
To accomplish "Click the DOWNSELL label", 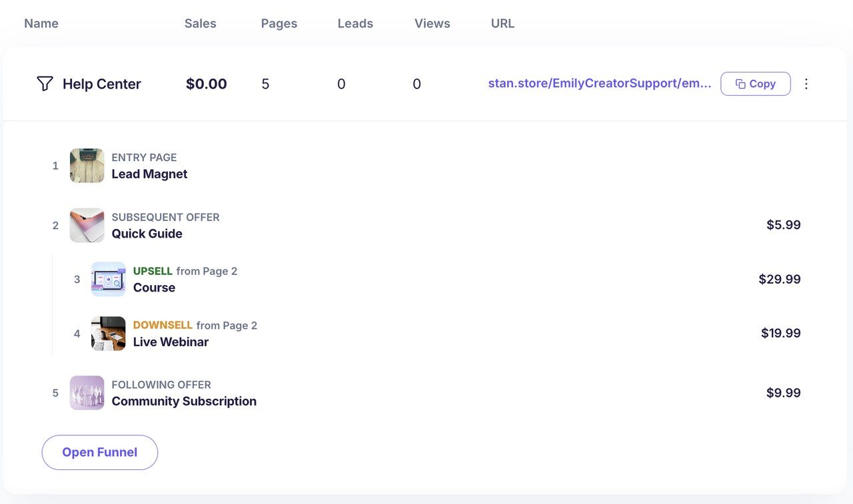I will click(163, 326).
